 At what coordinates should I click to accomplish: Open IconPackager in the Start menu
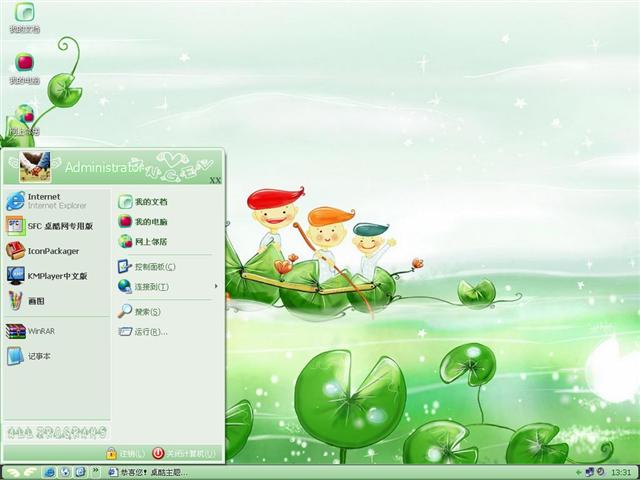(x=56, y=251)
